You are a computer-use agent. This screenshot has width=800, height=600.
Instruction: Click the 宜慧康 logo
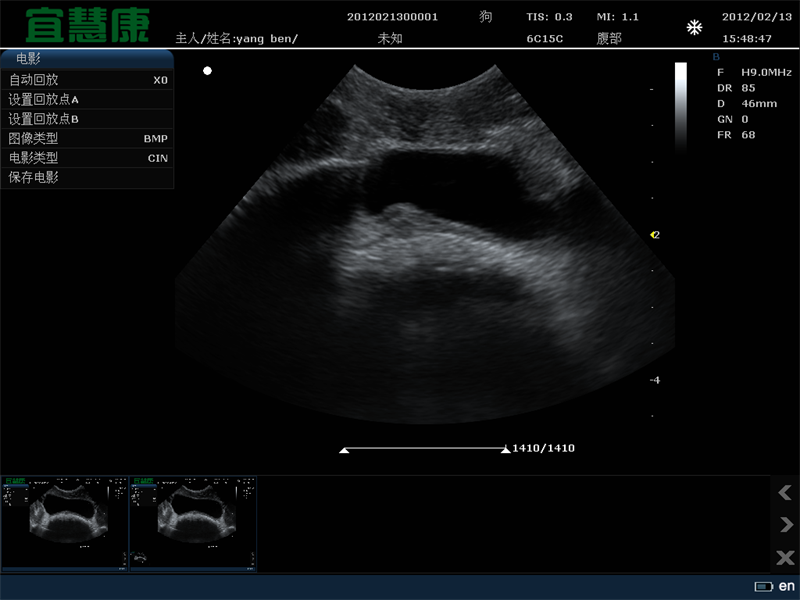87,25
